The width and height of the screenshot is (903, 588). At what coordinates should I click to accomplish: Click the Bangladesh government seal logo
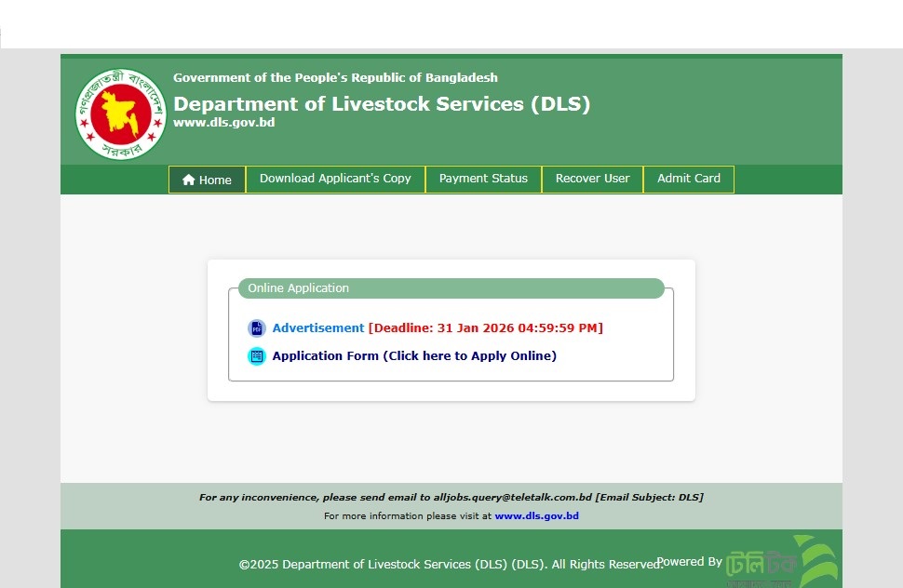[x=121, y=114]
